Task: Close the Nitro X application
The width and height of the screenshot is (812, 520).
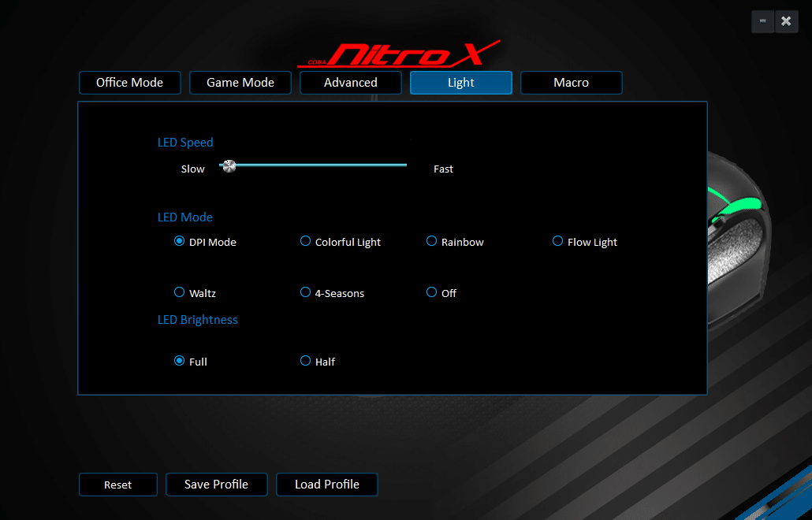Action: (786, 21)
